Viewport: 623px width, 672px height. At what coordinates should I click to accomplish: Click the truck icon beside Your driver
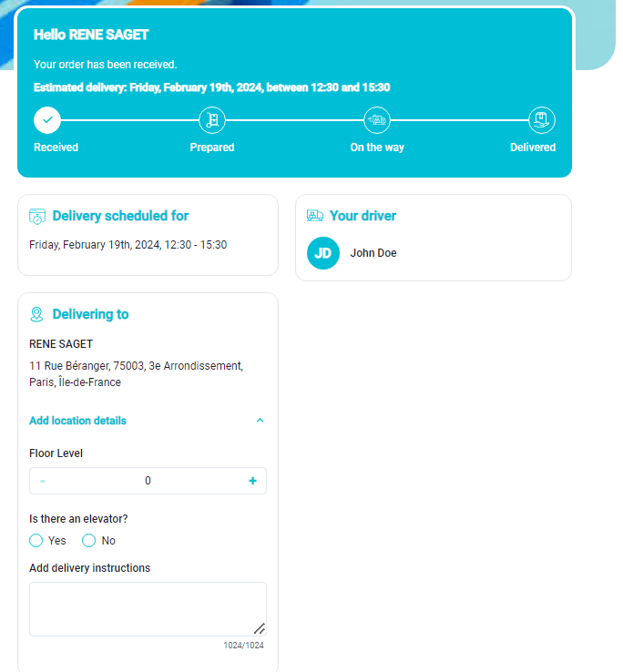[x=315, y=216]
